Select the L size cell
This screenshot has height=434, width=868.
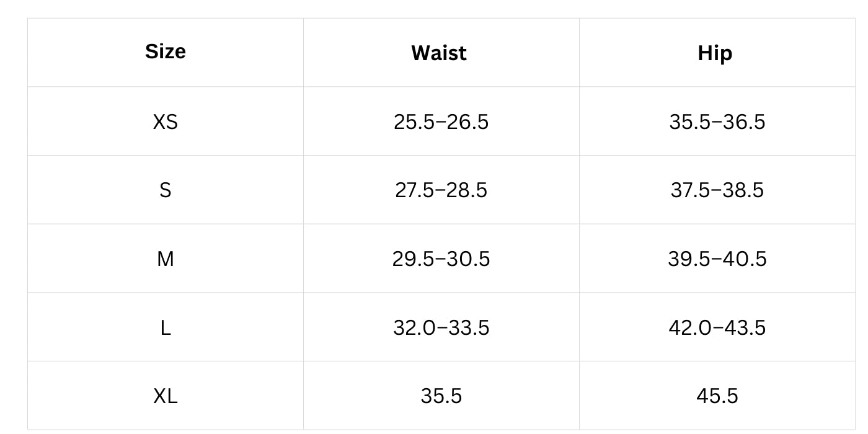166,327
